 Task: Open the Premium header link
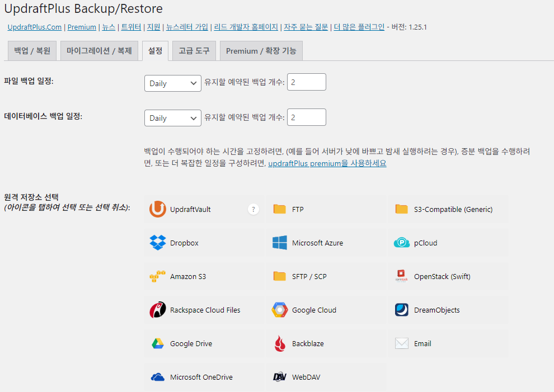point(82,27)
